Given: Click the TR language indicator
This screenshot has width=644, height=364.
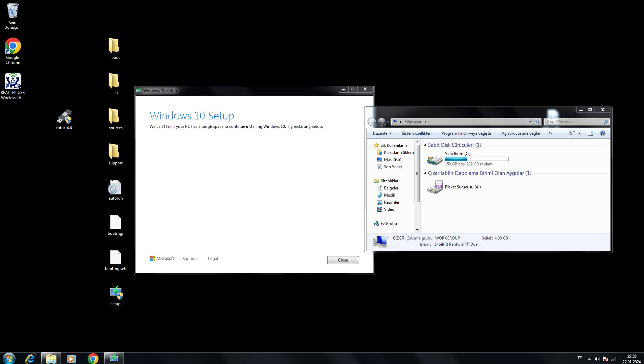Looking at the screenshot, I should pyautogui.click(x=580, y=358).
